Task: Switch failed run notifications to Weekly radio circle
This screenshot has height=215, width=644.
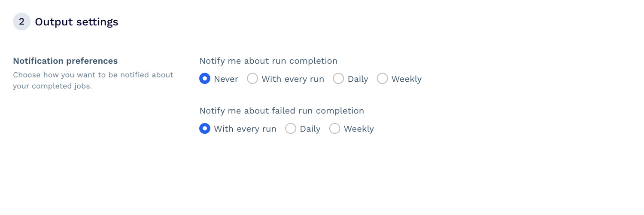Action: (x=334, y=129)
